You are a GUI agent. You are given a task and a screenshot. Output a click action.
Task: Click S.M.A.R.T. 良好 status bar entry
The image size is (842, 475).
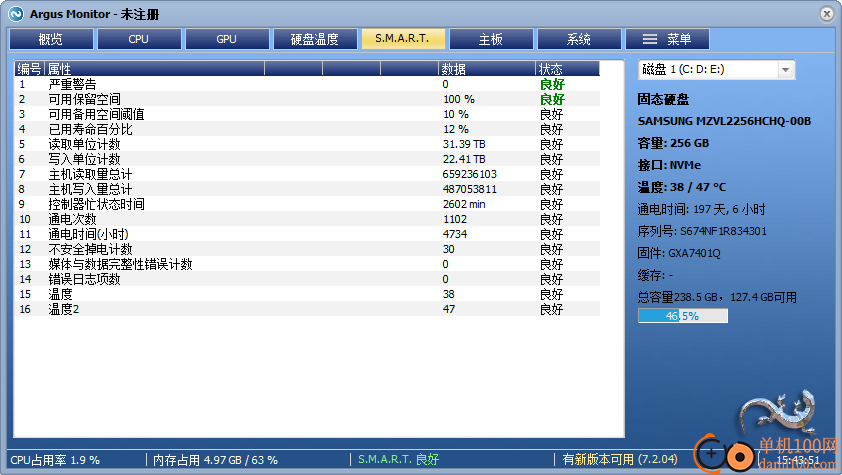tap(398, 459)
